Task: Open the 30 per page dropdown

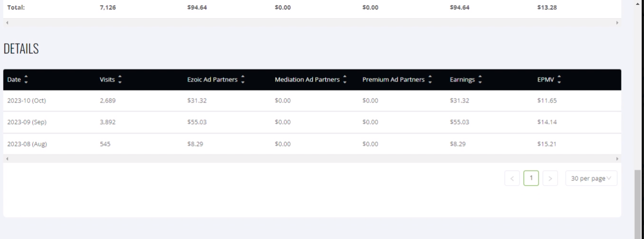Action: [591, 178]
